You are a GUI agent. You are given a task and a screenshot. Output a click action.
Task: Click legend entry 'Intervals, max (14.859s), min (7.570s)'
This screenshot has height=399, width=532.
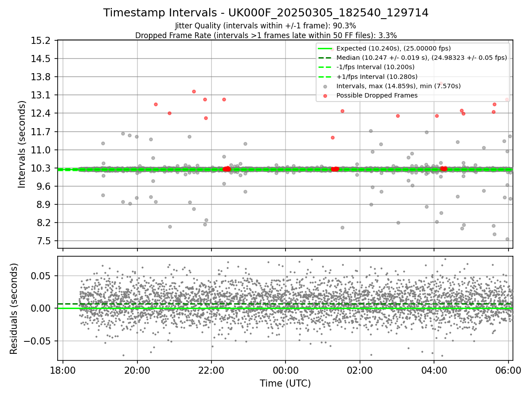399,86
